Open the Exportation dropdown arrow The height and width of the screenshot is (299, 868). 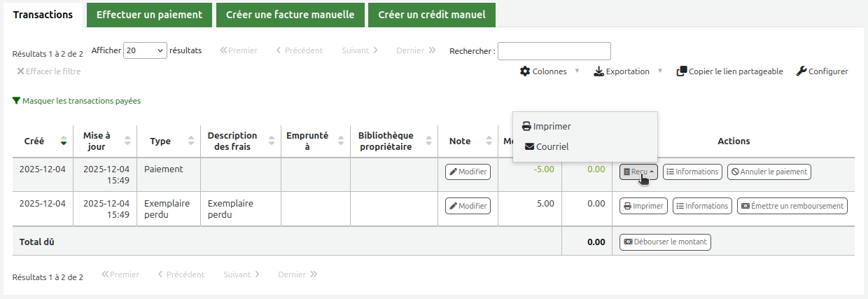[659, 71]
